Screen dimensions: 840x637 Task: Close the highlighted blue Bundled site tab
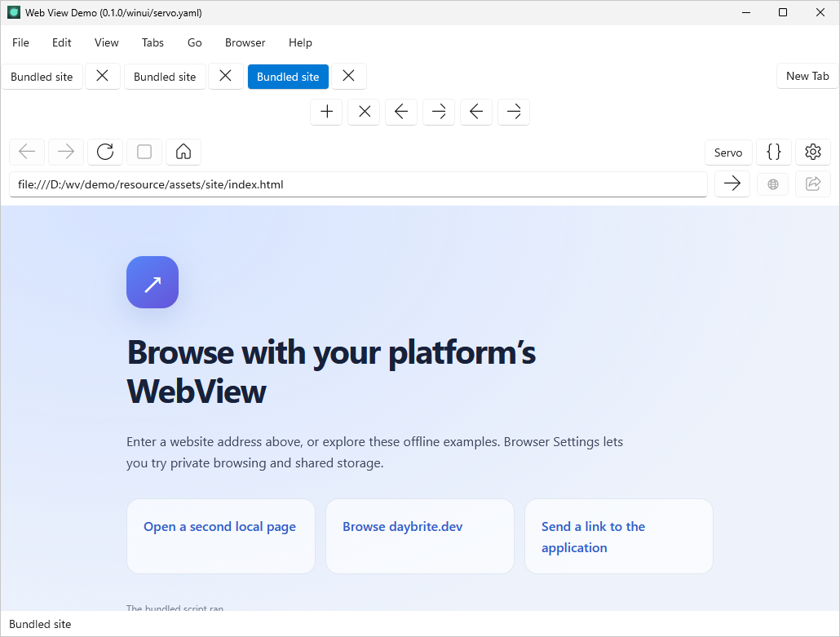click(349, 76)
